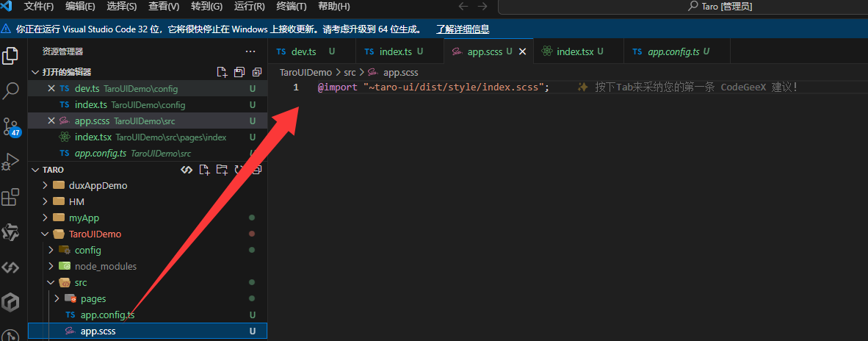Open Source Control view with 47 badge
The height and width of the screenshot is (341, 868).
point(10,126)
